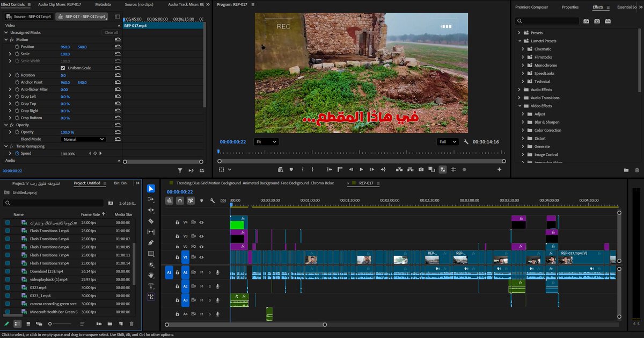Toggle Speed keyframe stopwatch

tap(17, 153)
